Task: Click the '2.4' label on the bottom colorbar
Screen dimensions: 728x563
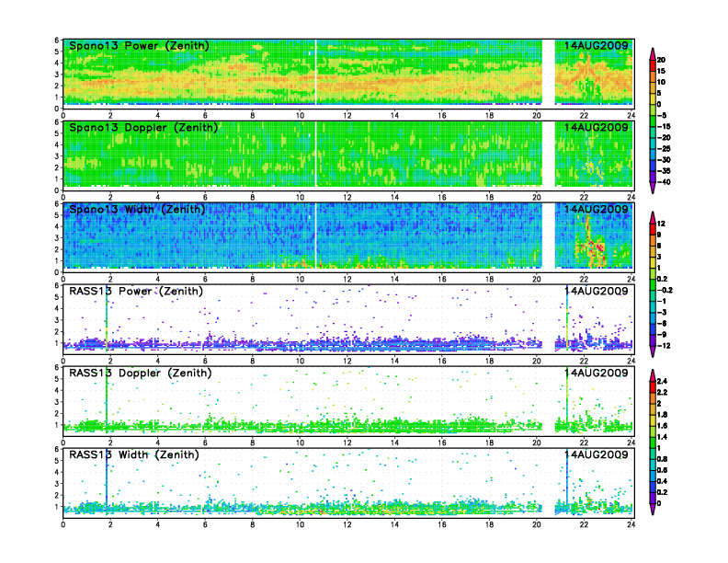Action: pyautogui.click(x=662, y=381)
